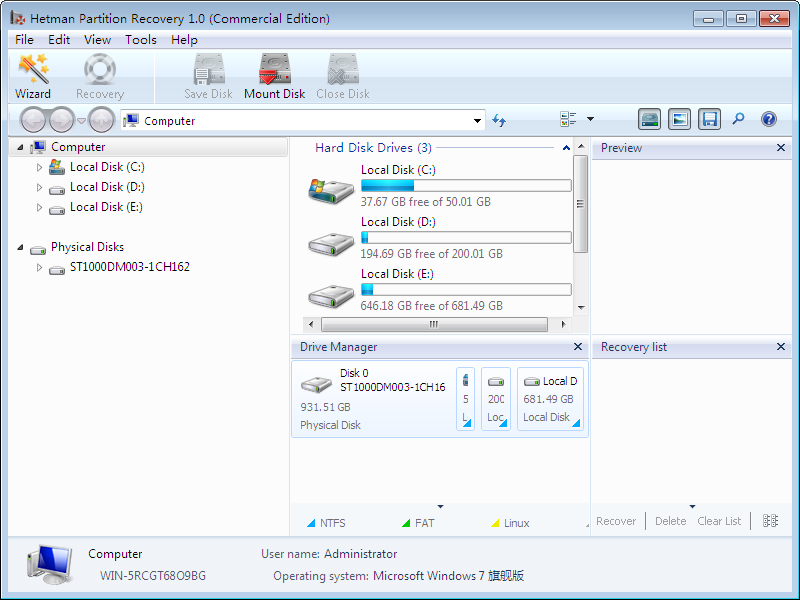The width and height of the screenshot is (800, 600).
Task: Open the Help question mark icon
Action: click(769, 119)
